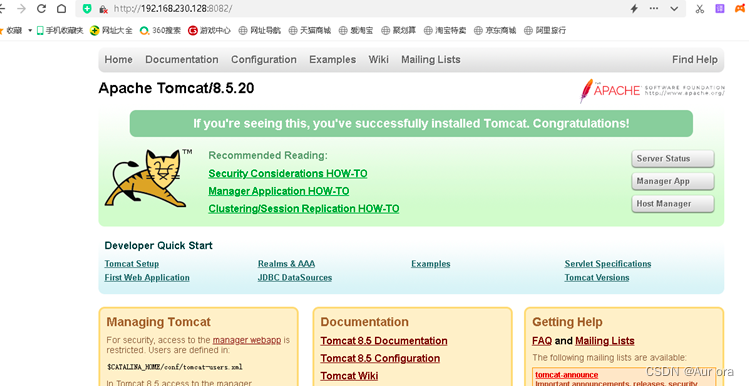Click the Home nav item
749x386 pixels.
[118, 60]
